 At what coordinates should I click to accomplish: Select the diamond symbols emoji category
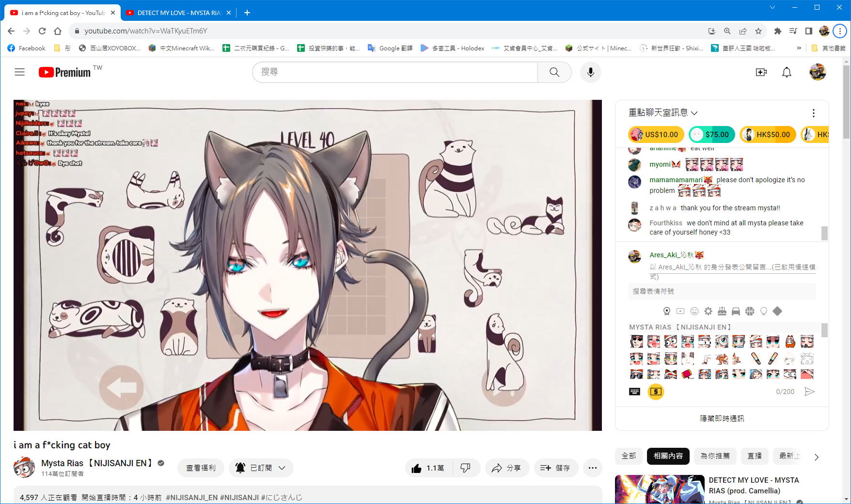click(777, 311)
